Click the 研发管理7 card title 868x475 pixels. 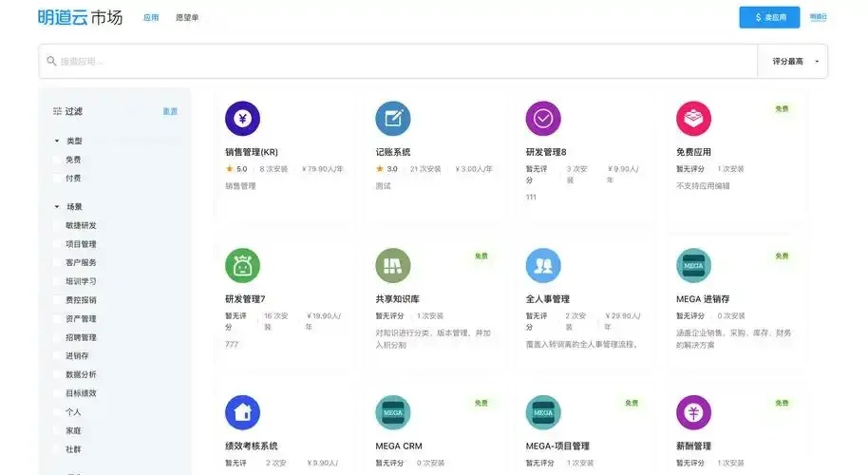click(245, 299)
